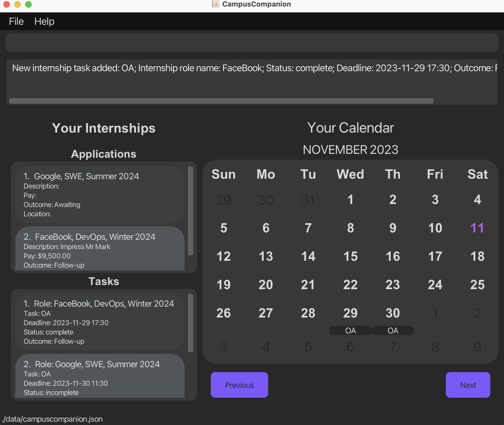Click November 30 on the calendar
The width and height of the screenshot is (504, 425).
[393, 313]
